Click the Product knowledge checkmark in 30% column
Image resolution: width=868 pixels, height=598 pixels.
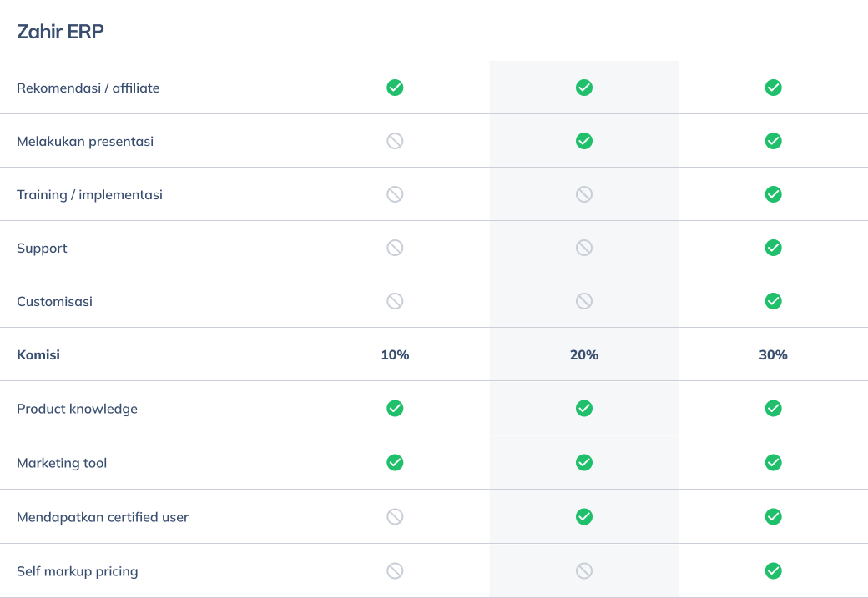[x=774, y=408]
